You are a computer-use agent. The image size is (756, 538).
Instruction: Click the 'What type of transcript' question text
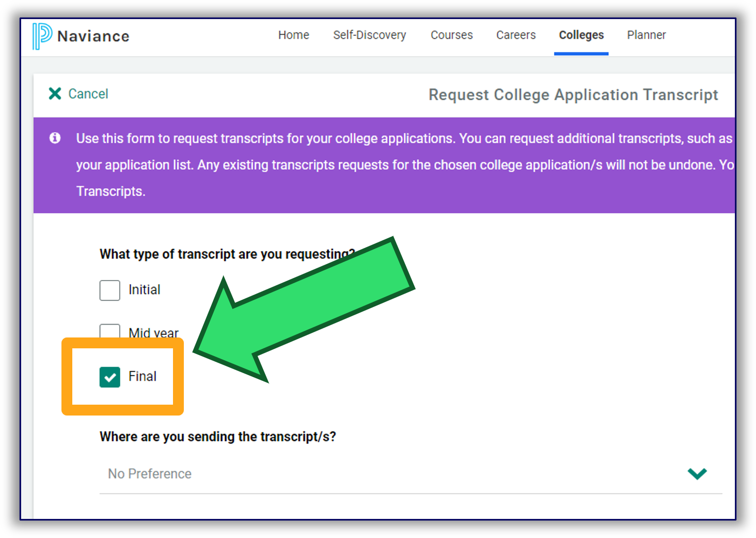click(227, 254)
